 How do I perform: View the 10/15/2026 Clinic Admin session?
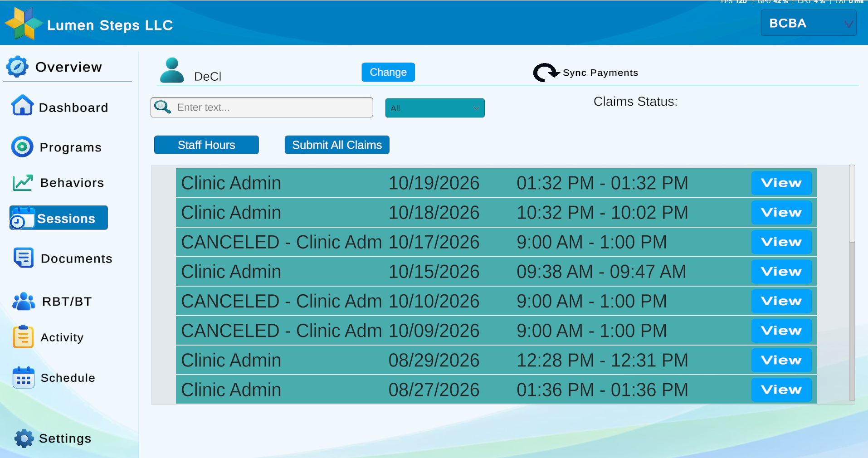(x=781, y=271)
